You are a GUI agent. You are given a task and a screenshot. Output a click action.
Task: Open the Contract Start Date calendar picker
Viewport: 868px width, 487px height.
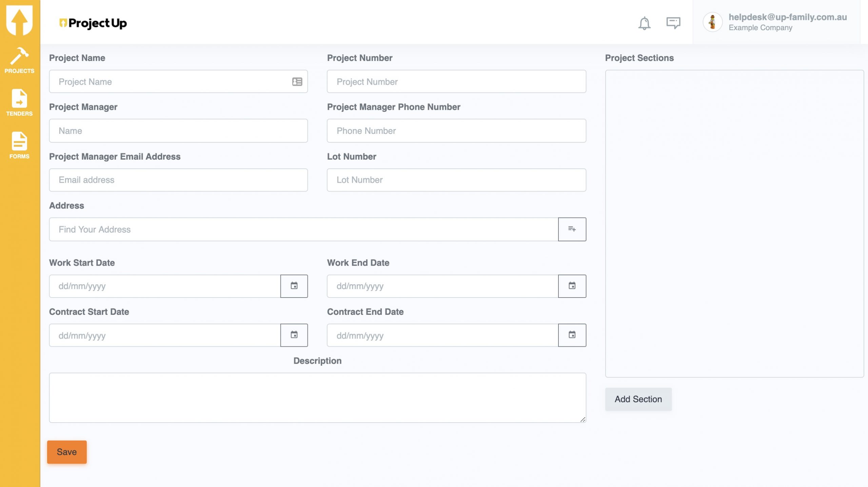(294, 335)
